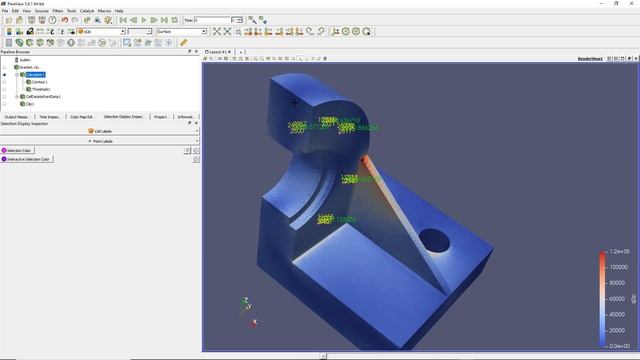The image size is (640, 360).
Task: Switch to Color Map Editor tab
Action: pos(82,117)
